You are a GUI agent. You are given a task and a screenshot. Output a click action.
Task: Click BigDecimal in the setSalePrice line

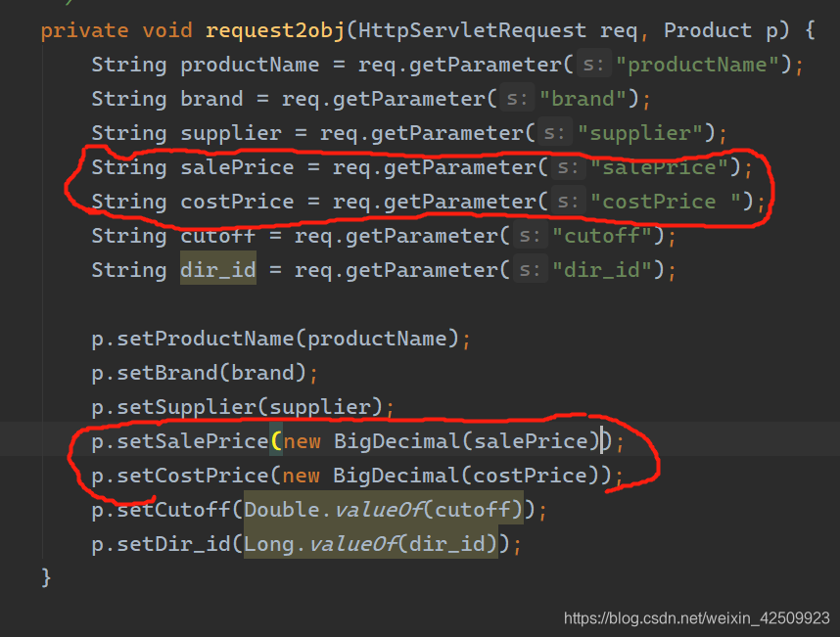pos(397,441)
